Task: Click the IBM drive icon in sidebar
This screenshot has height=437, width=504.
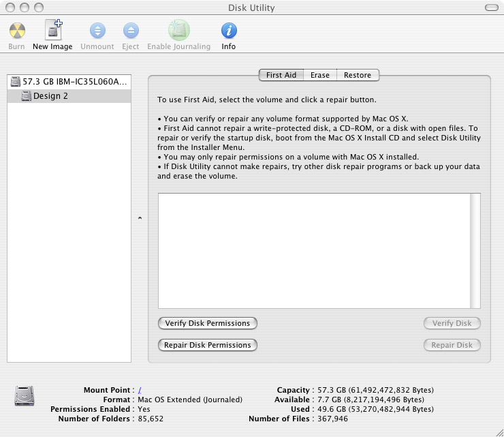Action: [x=15, y=82]
